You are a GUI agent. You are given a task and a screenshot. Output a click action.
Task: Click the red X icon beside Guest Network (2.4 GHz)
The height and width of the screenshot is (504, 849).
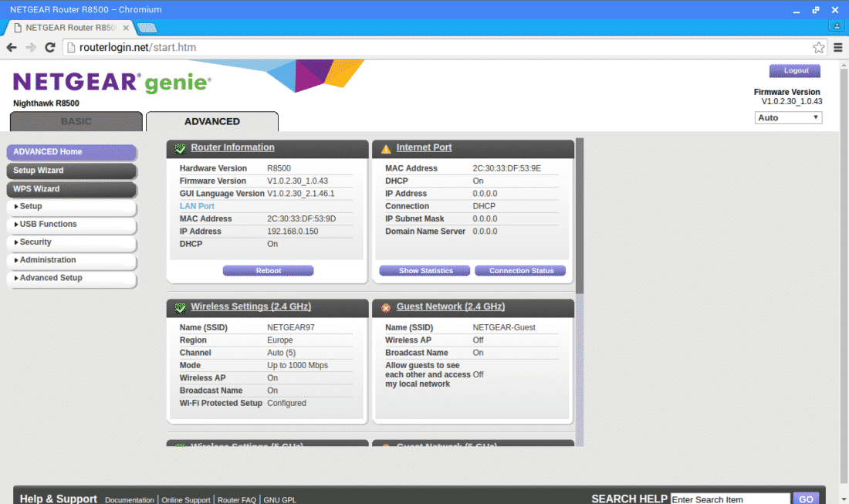386,308
